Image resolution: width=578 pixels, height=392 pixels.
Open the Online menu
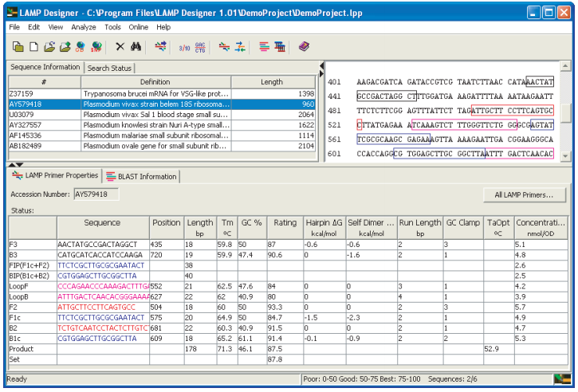coord(138,27)
